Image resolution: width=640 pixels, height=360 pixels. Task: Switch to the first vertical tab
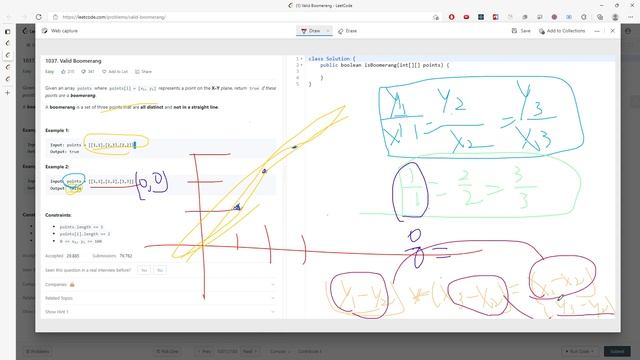click(7, 43)
